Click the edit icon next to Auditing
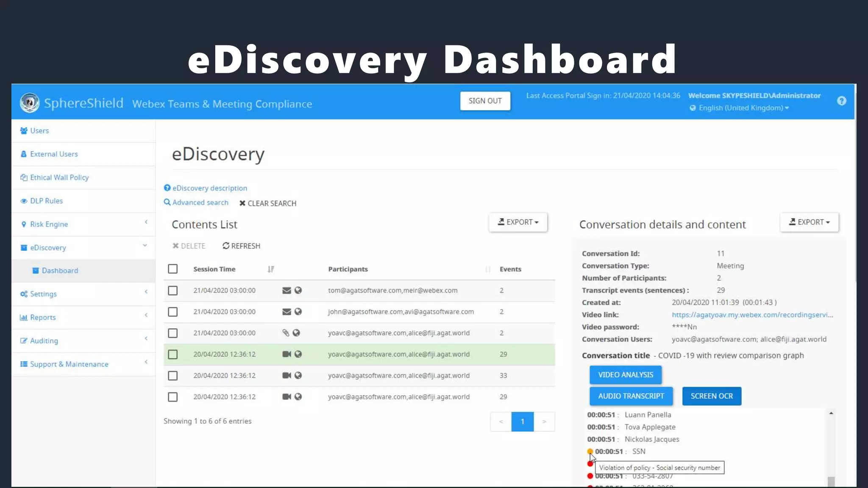The image size is (868, 488). pos(24,341)
